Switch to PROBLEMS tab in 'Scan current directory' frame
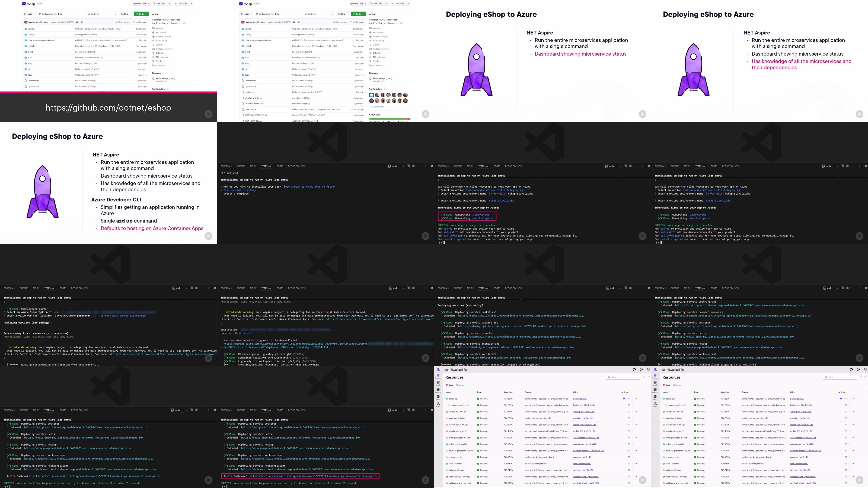This screenshot has height=488, width=868. click(x=226, y=166)
